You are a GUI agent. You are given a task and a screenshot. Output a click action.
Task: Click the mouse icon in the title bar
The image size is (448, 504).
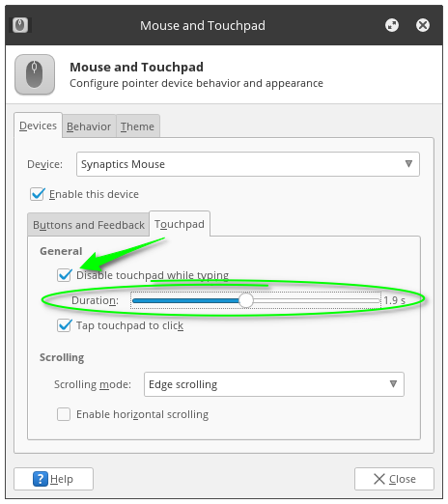click(x=20, y=25)
